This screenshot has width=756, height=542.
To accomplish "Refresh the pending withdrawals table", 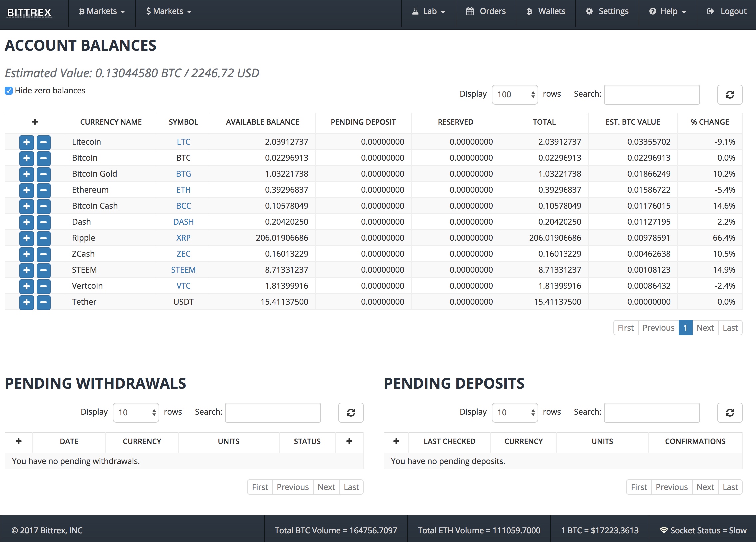I will pyautogui.click(x=351, y=413).
